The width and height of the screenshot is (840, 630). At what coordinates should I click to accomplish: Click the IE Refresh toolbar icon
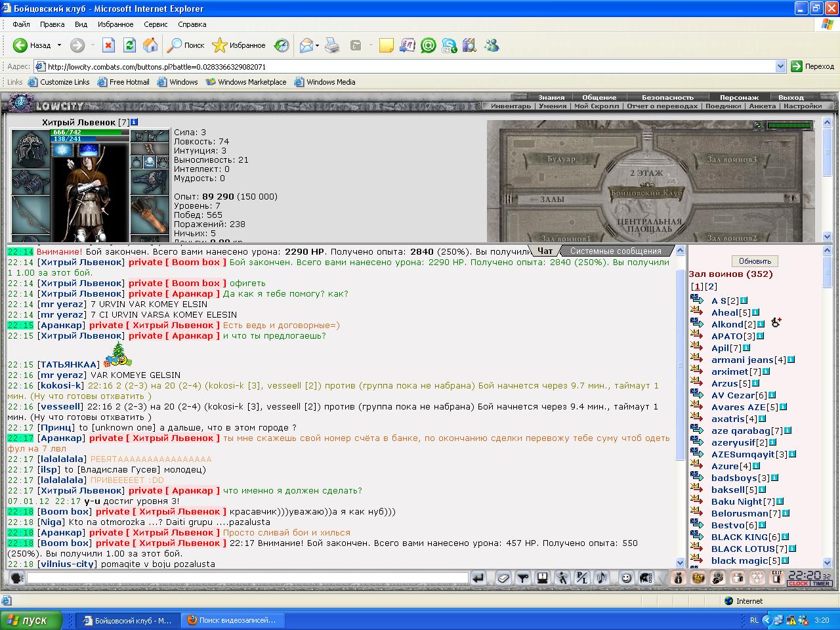click(x=129, y=45)
